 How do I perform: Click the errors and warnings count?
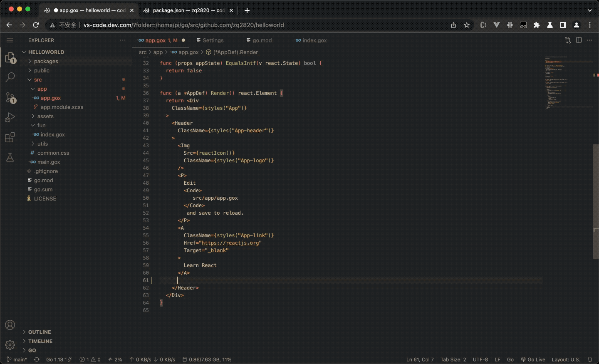[90, 359]
